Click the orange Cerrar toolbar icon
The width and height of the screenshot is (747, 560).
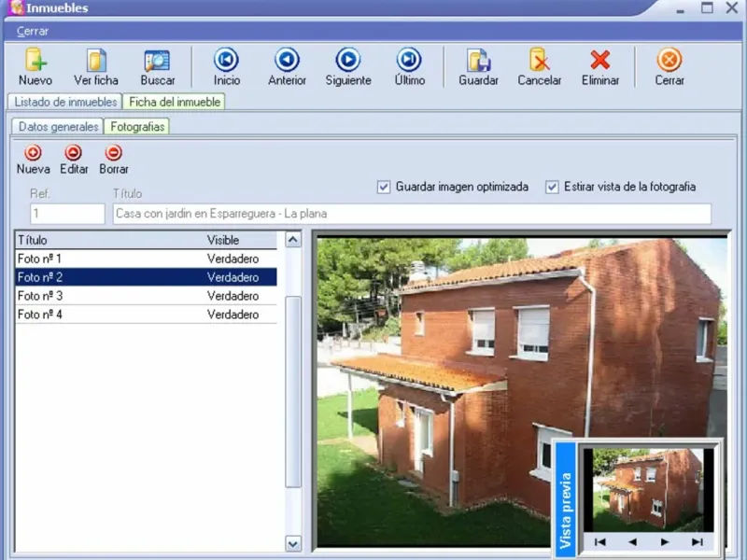coord(669,66)
